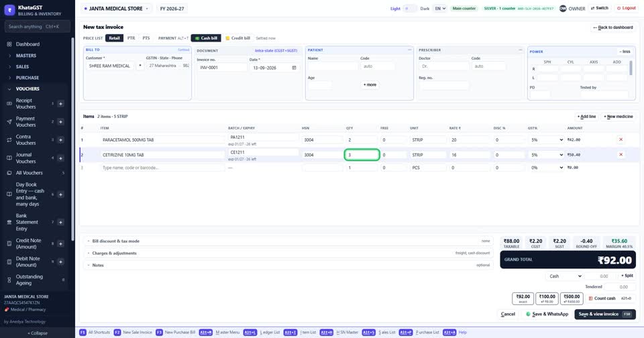This screenshot has width=644, height=338.
Task: Expand Bill discount & tax mode section
Action: (x=288, y=241)
